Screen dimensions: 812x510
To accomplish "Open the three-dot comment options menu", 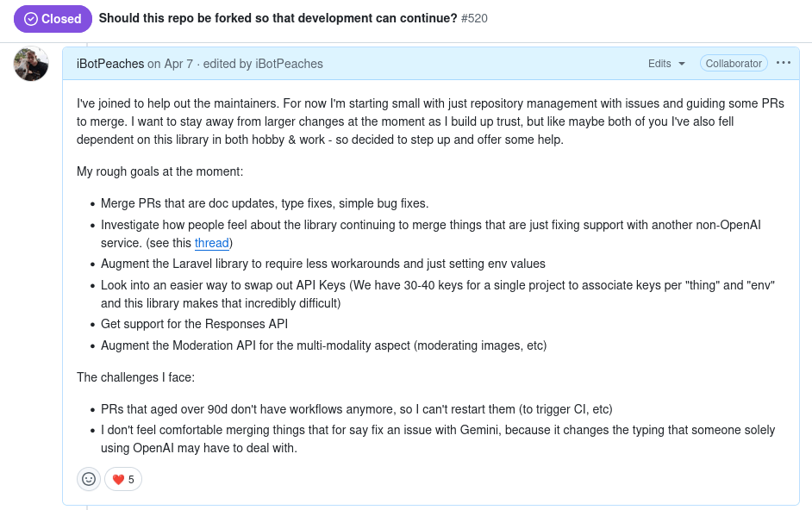I will pos(783,63).
